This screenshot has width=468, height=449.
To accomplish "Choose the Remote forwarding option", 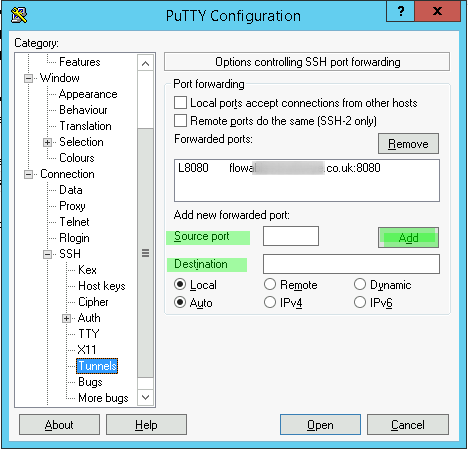I will click(270, 285).
